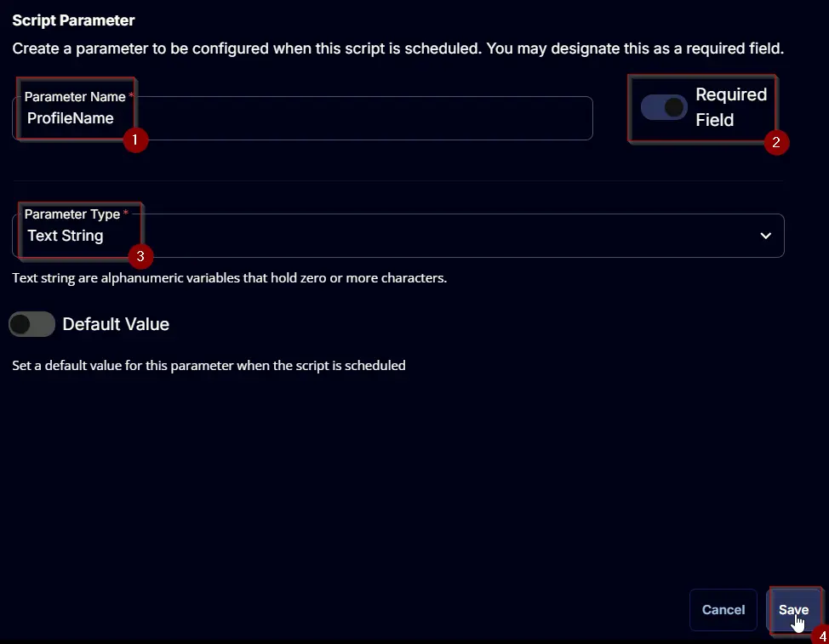Click the Parameter Type chevron arrow

pos(765,236)
